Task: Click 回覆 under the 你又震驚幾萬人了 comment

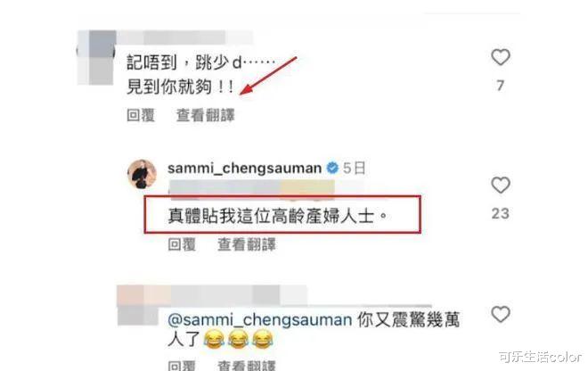Action: pyautogui.click(x=182, y=366)
